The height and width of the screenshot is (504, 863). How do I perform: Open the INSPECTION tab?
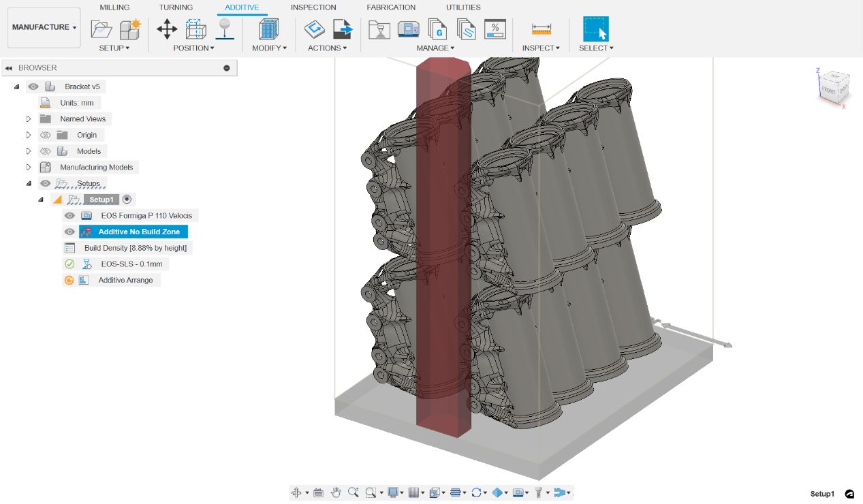[313, 7]
